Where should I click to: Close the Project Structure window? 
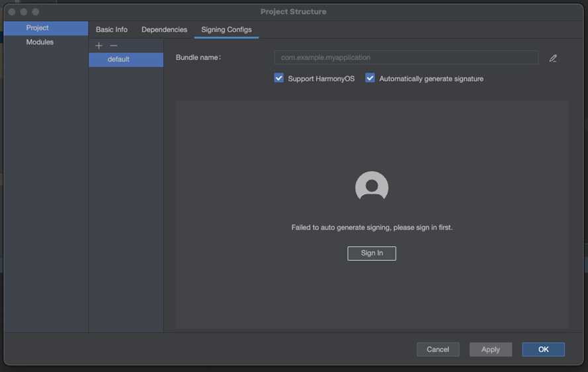[12, 12]
